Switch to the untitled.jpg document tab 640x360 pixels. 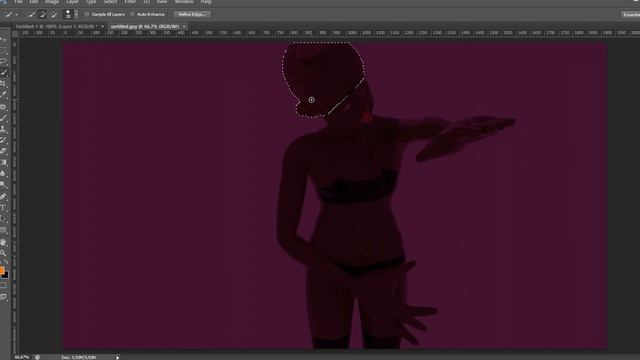(x=145, y=27)
